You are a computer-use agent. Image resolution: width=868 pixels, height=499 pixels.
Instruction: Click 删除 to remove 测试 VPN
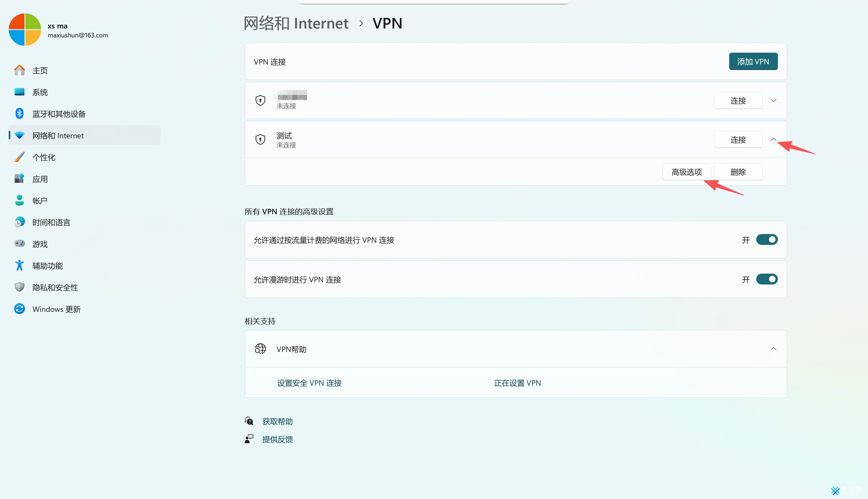tap(738, 172)
